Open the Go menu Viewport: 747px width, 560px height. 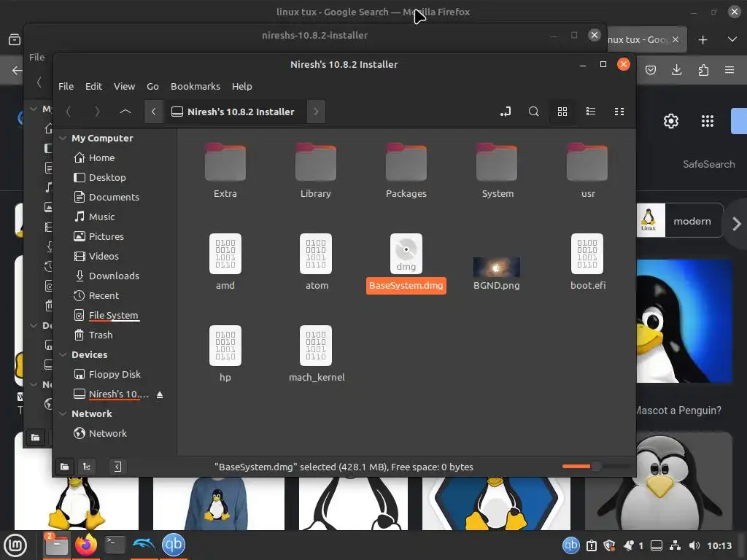152,86
